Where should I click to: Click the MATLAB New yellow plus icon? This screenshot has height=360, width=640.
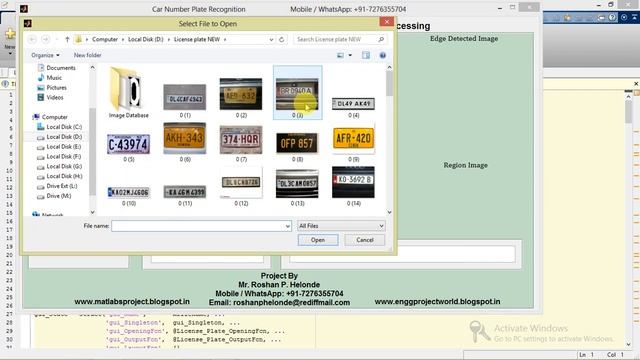tap(10, 34)
